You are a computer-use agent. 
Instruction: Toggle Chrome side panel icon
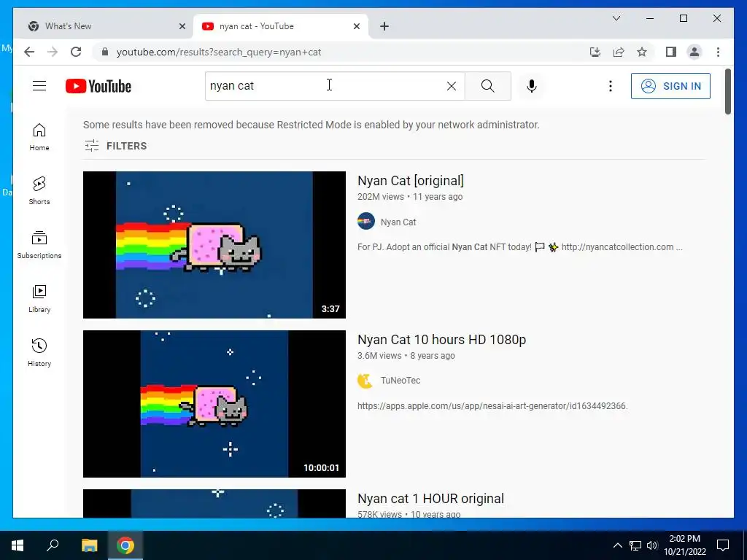coord(671,52)
